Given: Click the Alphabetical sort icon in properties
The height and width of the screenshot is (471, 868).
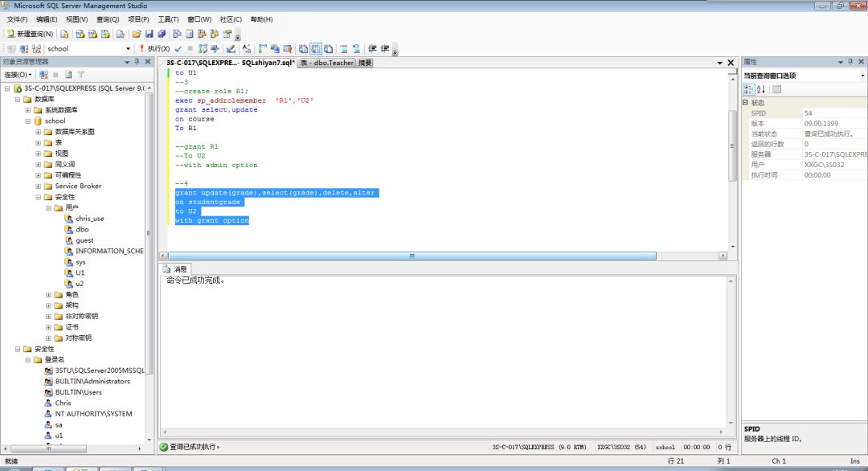Looking at the screenshot, I should point(761,89).
